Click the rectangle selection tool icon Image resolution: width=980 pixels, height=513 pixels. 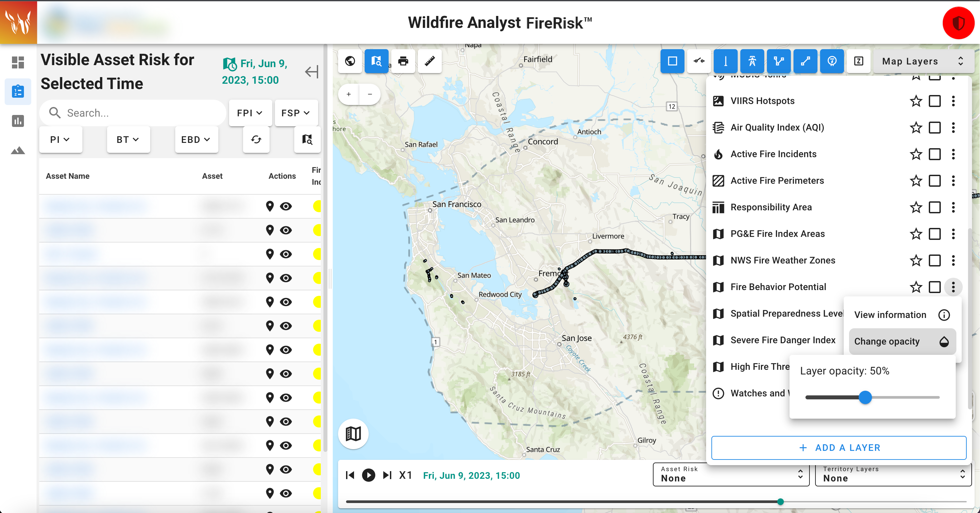click(672, 61)
